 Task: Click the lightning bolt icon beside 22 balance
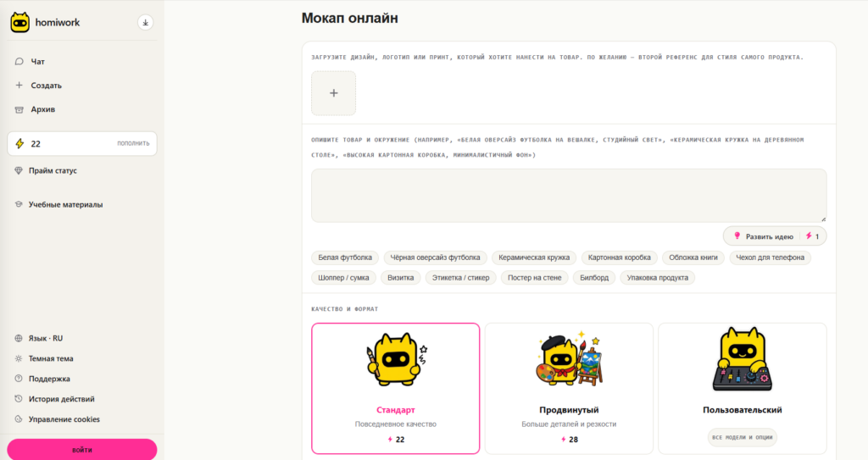coord(20,143)
